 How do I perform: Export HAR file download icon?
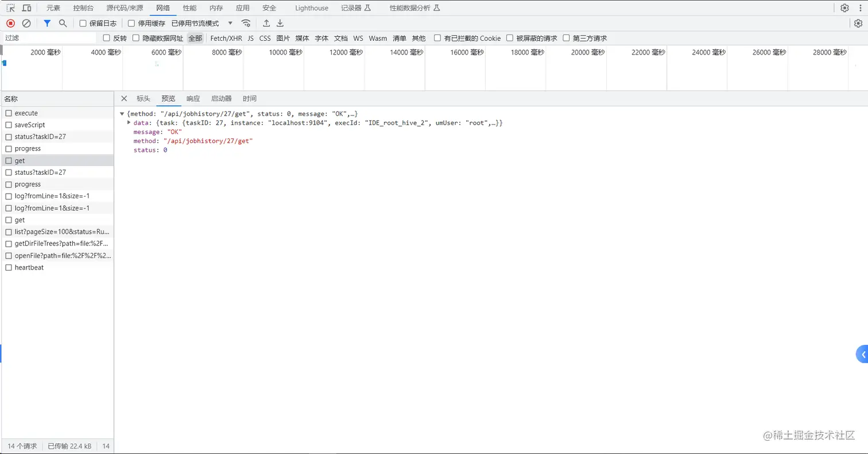pos(280,23)
